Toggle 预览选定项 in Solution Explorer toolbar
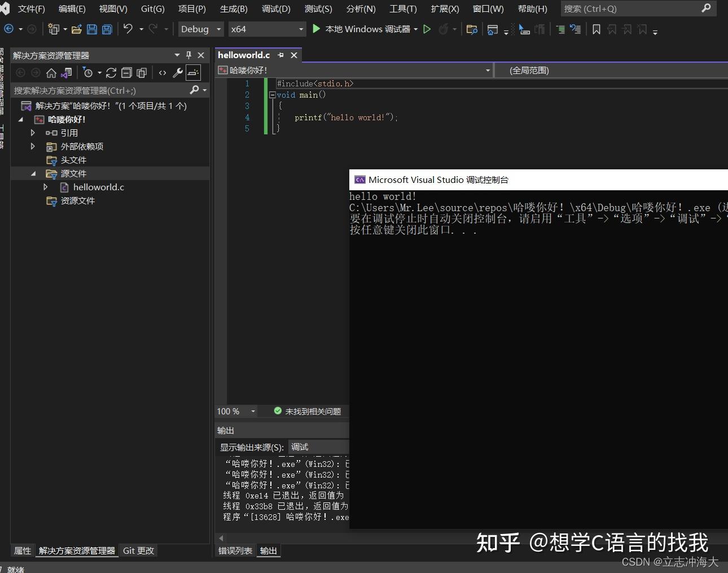The height and width of the screenshot is (573, 728). click(193, 73)
